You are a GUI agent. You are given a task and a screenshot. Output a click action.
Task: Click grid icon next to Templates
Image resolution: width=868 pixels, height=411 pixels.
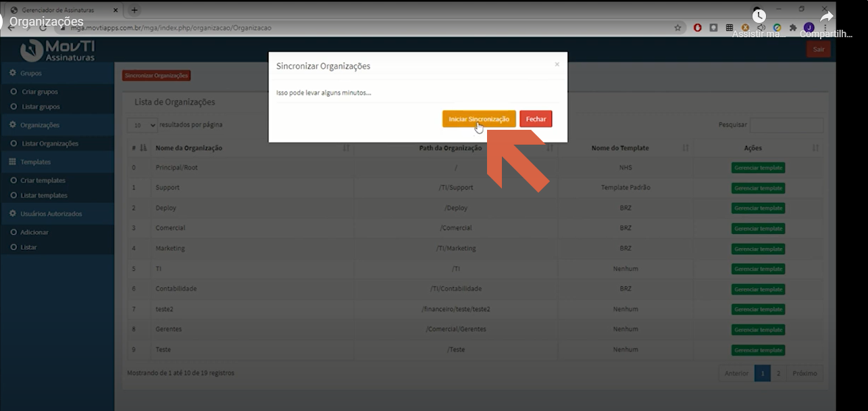13,162
